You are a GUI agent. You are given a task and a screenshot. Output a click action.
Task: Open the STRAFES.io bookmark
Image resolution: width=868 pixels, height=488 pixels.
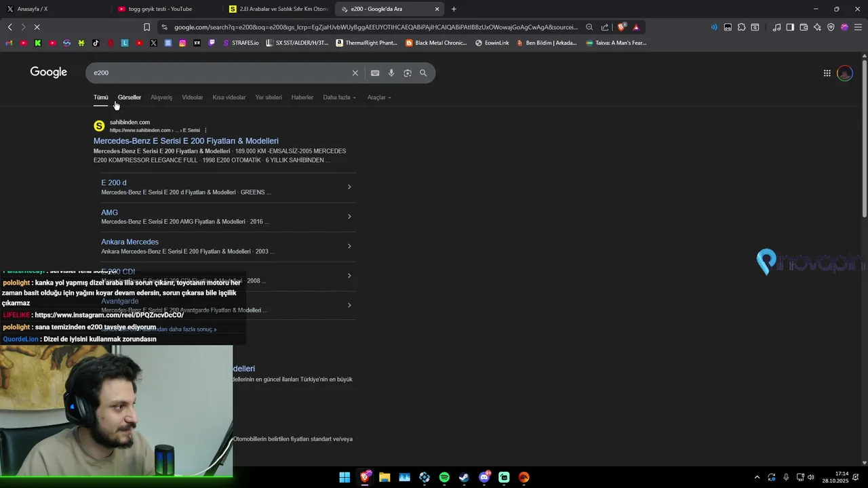point(241,43)
